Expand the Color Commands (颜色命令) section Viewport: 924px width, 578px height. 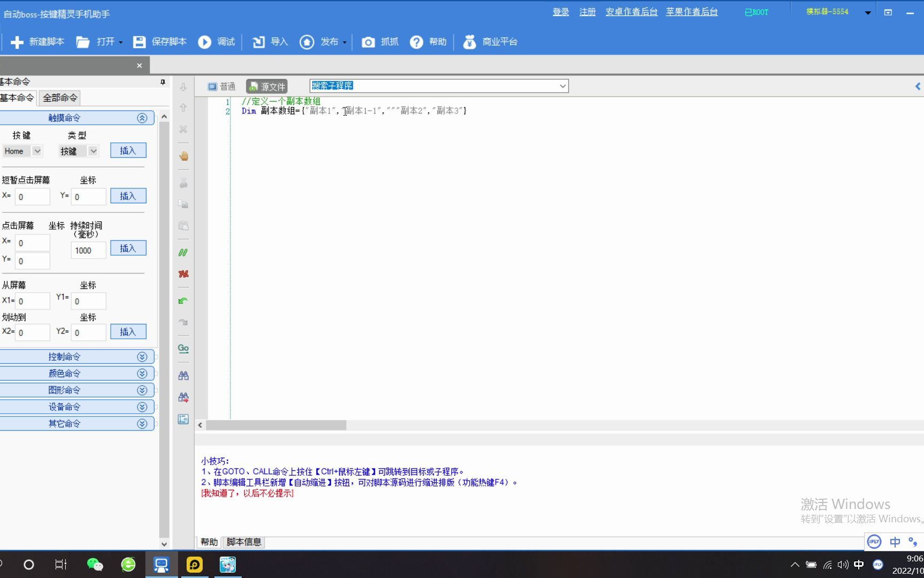tap(142, 374)
